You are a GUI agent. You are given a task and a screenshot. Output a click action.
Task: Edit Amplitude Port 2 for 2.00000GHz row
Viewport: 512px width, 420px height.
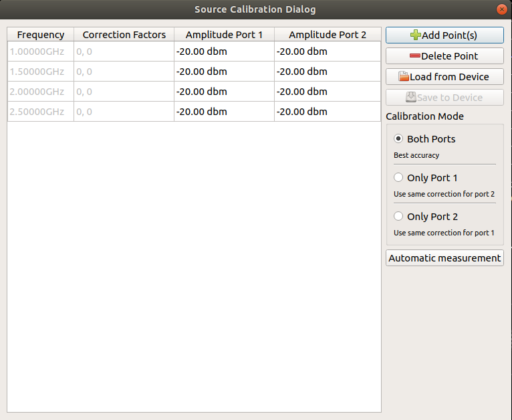click(x=328, y=92)
